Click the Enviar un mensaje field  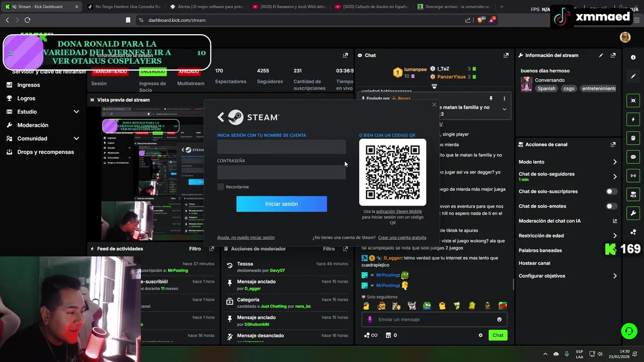[x=434, y=319]
